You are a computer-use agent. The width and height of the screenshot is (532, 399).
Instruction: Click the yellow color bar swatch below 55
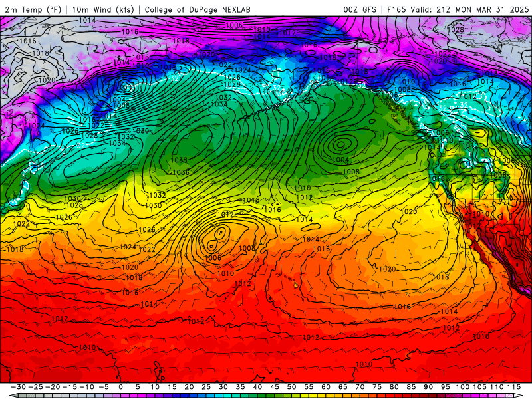(312, 396)
